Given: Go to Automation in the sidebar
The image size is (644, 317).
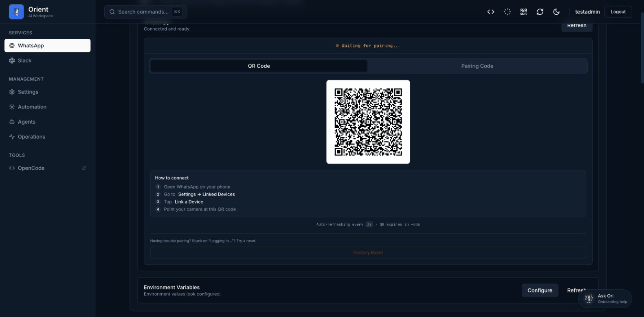Looking at the screenshot, I should point(32,107).
